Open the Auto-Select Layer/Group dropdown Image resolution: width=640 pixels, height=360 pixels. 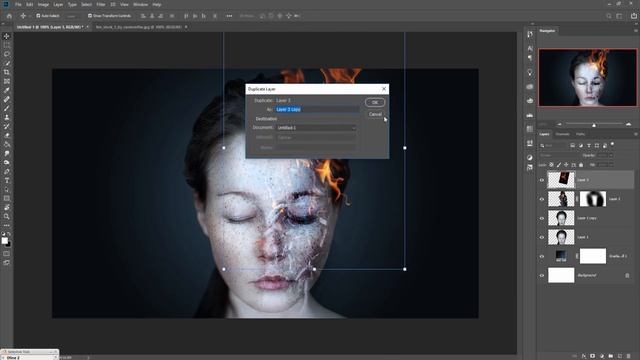[x=72, y=16]
